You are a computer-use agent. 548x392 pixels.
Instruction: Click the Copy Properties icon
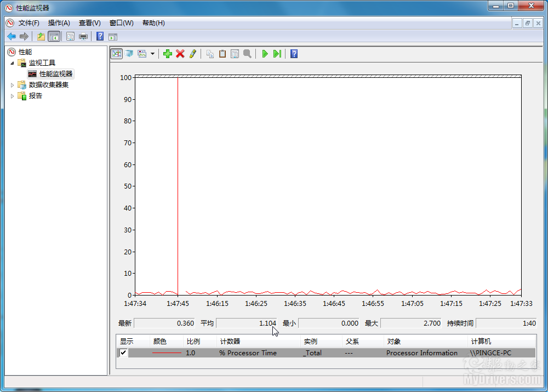point(210,54)
